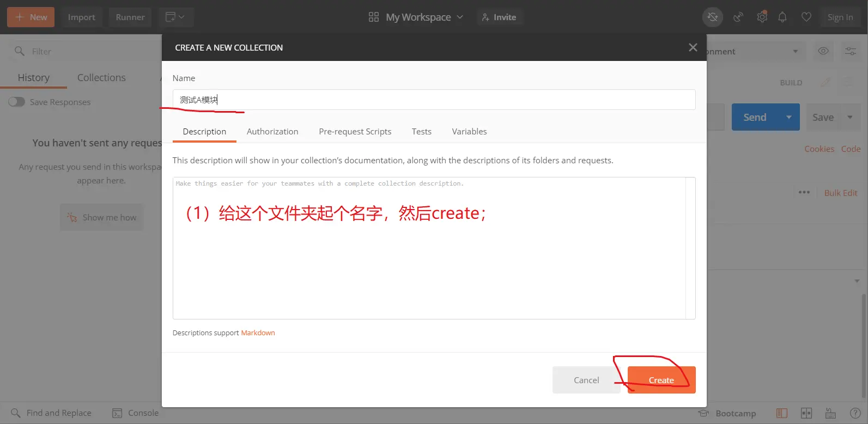Close the Create a New Collection dialog
Image resolution: width=868 pixels, height=424 pixels.
click(x=693, y=47)
